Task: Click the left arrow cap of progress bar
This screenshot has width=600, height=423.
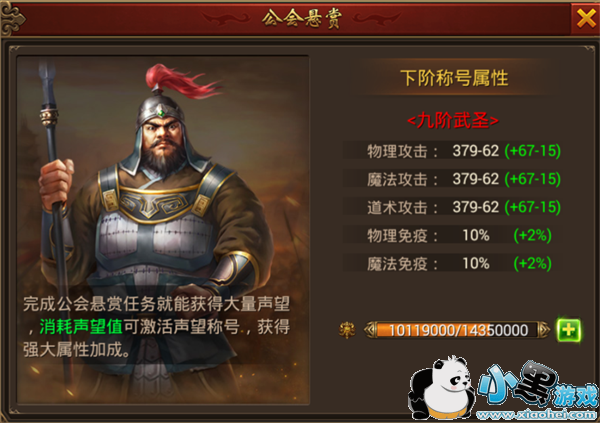Action: [370, 330]
